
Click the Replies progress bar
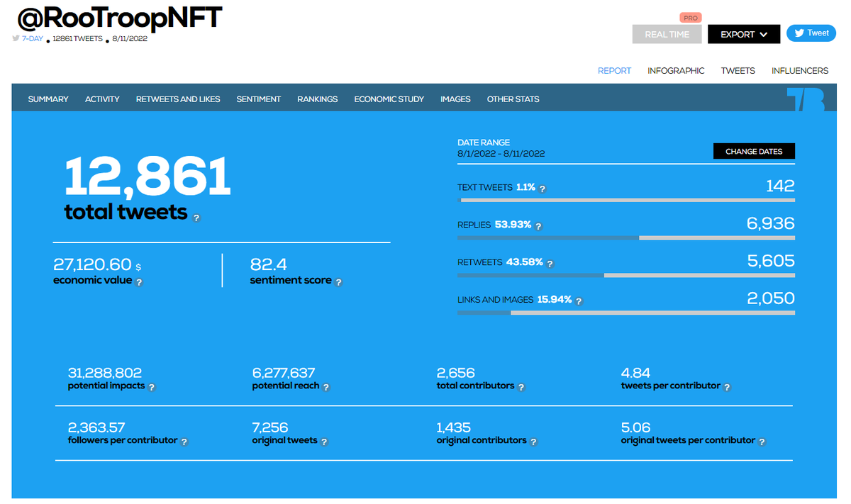[626, 238]
